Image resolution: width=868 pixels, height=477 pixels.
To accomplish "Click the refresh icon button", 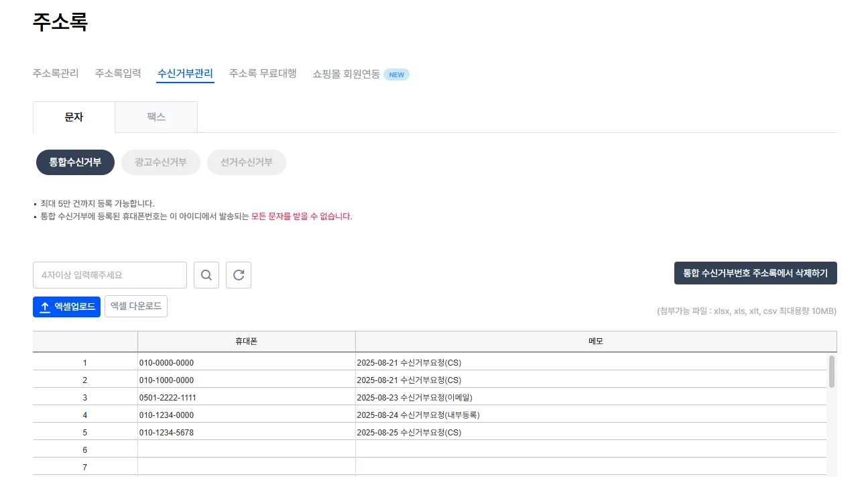I will point(239,275).
